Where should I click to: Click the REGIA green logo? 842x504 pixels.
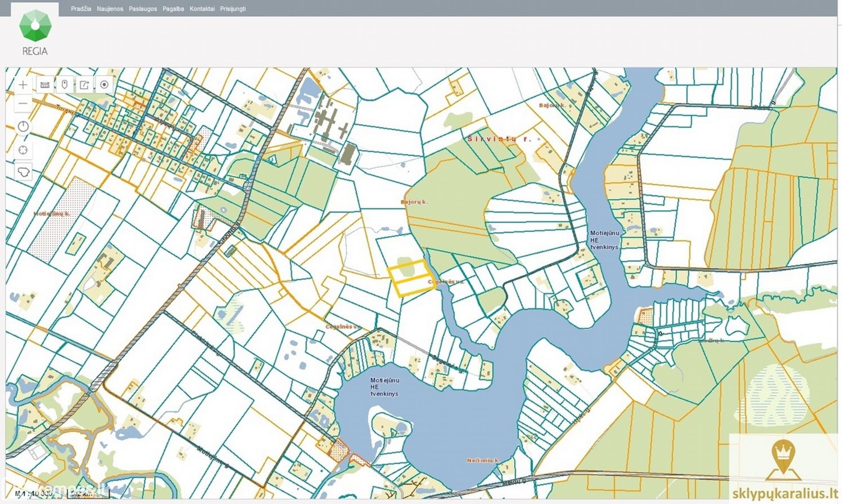35,33
